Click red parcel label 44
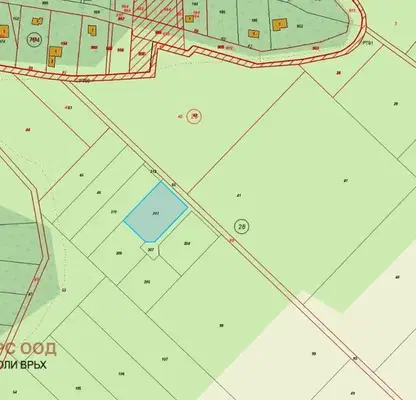The width and height of the screenshot is (416, 400). [x=28, y=130]
